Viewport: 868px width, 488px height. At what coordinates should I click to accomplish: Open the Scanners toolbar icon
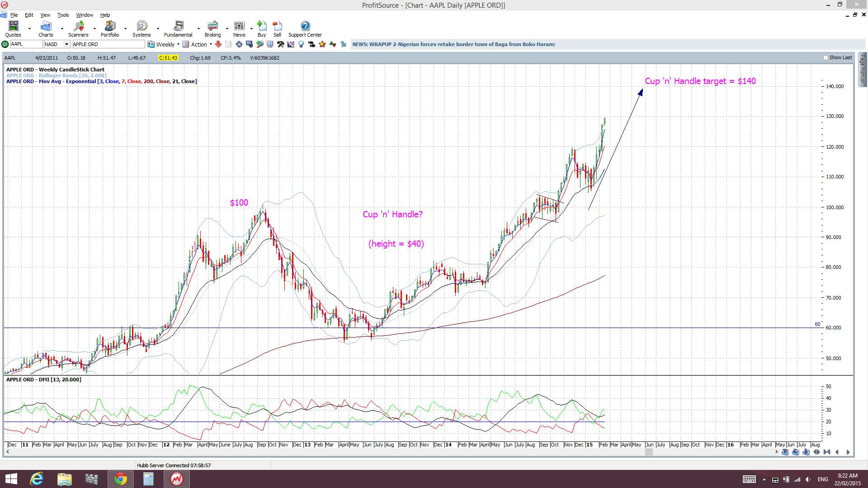pyautogui.click(x=78, y=29)
